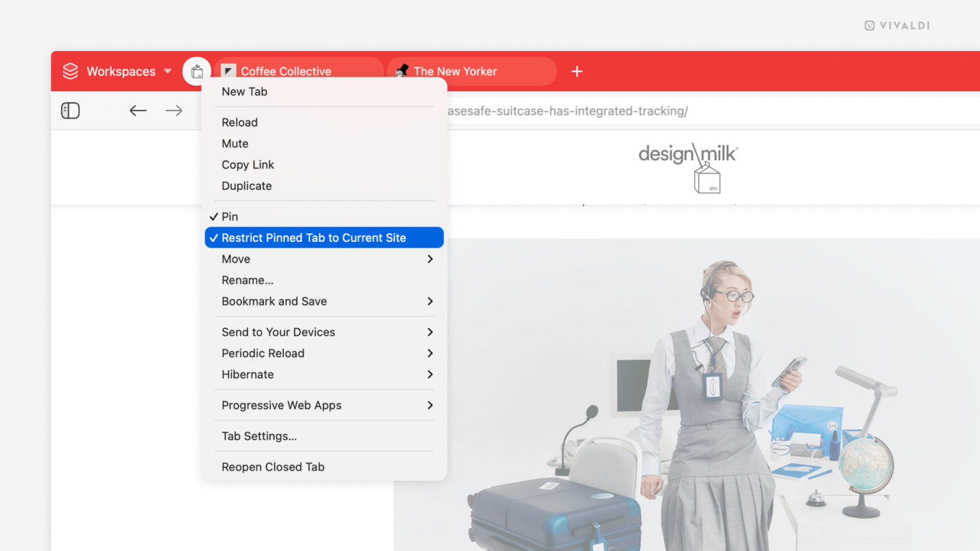
Task: Expand the Move submenu
Action: (236, 259)
